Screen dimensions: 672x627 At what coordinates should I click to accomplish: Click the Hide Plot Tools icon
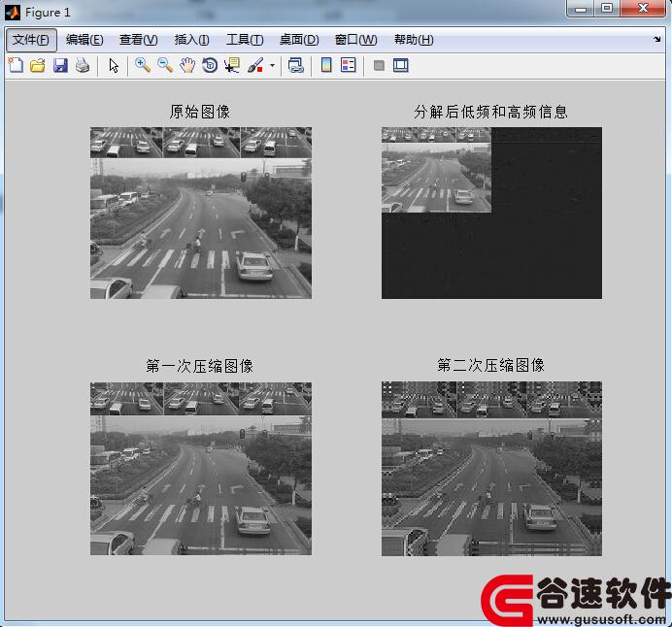pos(379,66)
